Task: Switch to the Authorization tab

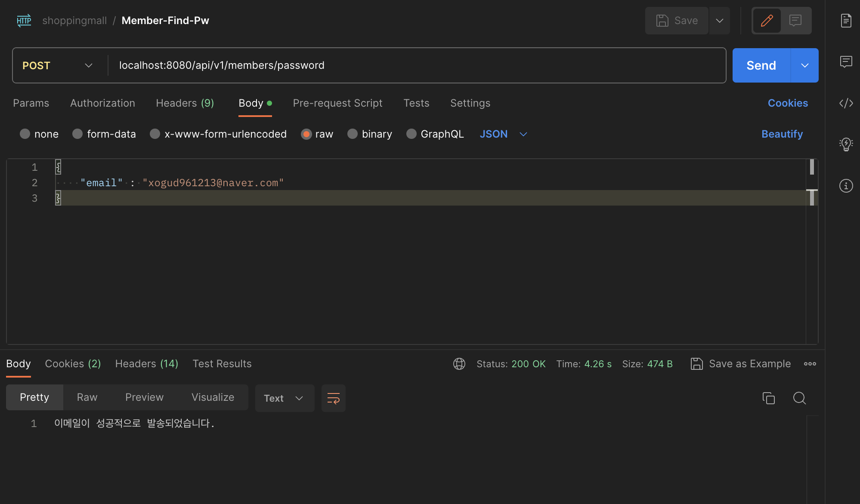Action: 102,103
